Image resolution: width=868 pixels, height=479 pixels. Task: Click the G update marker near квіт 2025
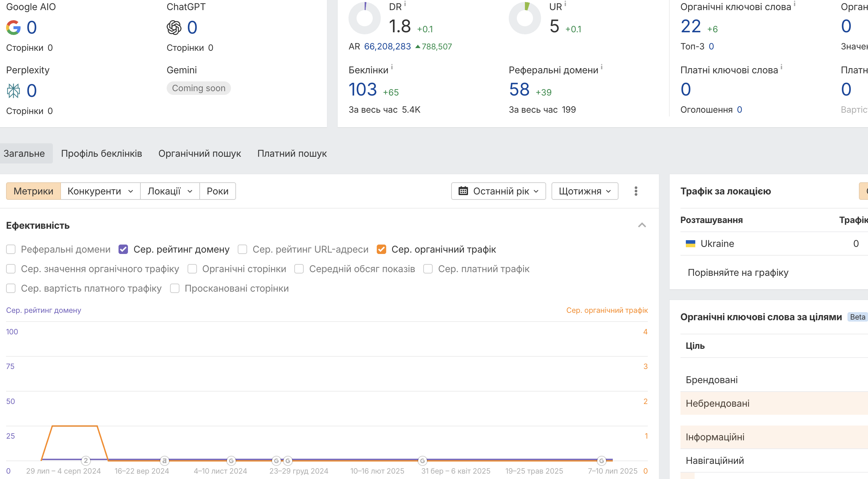coord(422,460)
